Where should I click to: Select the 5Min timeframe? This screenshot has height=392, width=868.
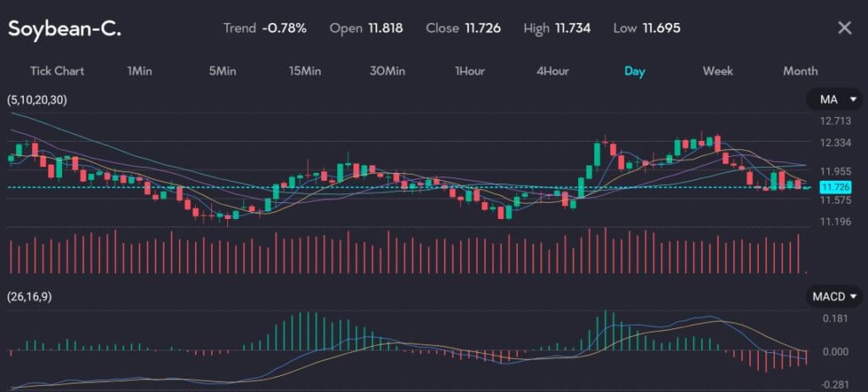tap(222, 70)
